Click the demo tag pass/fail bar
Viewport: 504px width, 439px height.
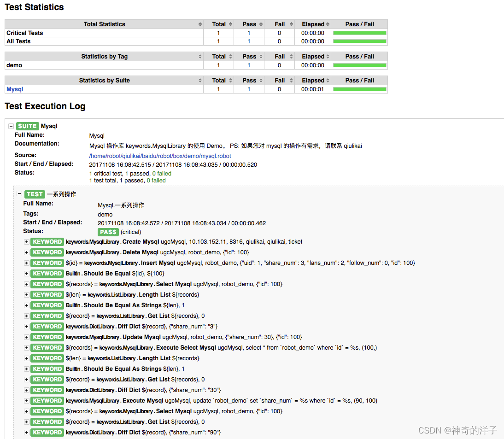(360, 65)
